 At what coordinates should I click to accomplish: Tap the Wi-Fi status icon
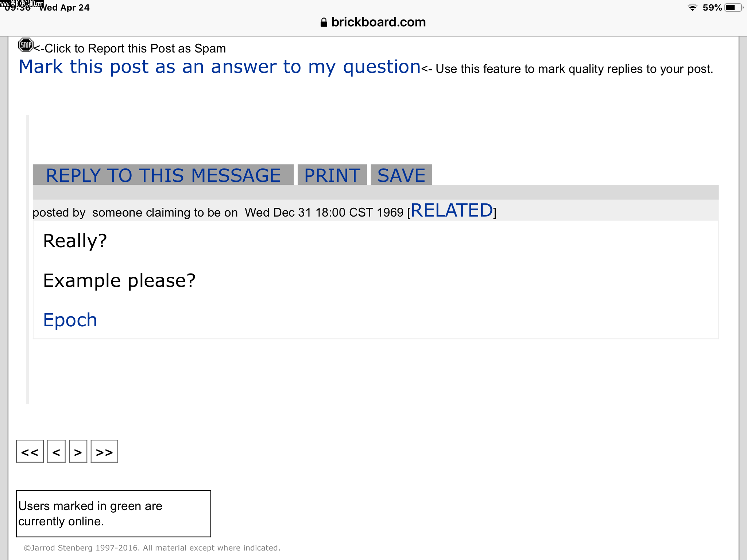[x=692, y=7]
